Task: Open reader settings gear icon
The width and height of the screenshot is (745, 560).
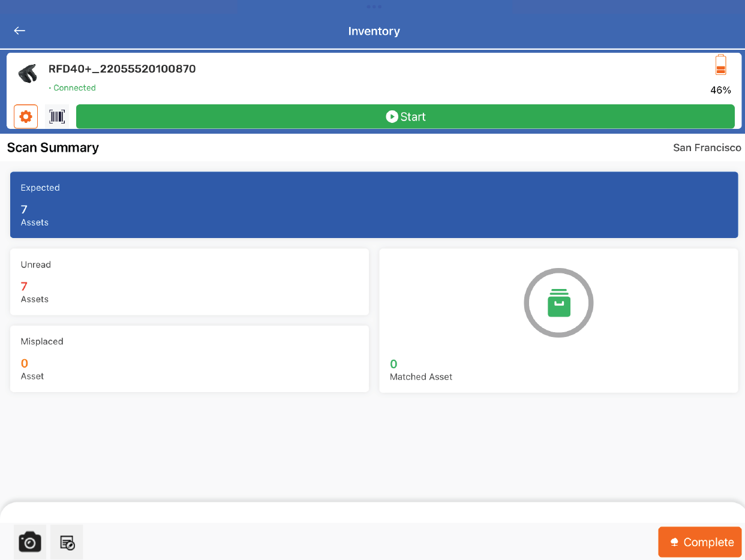Action: click(26, 116)
